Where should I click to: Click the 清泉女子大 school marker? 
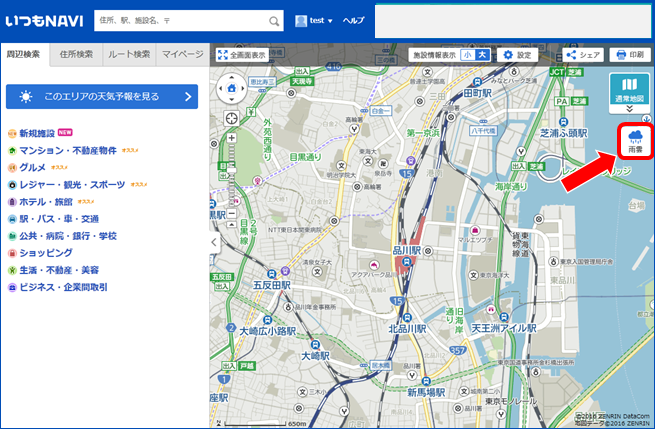tap(317, 272)
